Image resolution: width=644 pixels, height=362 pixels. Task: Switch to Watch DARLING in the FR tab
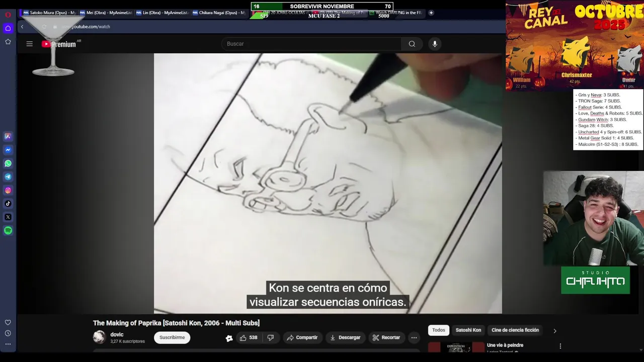tap(397, 13)
